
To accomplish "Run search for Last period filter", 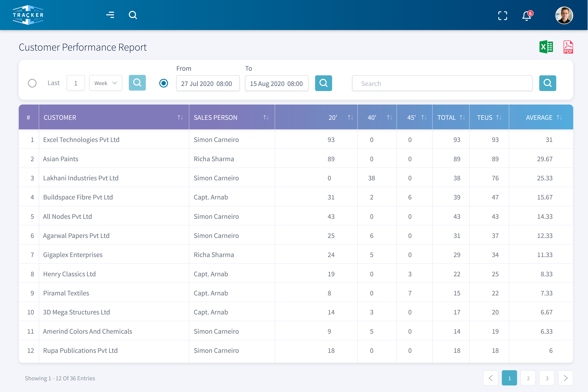I will tap(137, 83).
